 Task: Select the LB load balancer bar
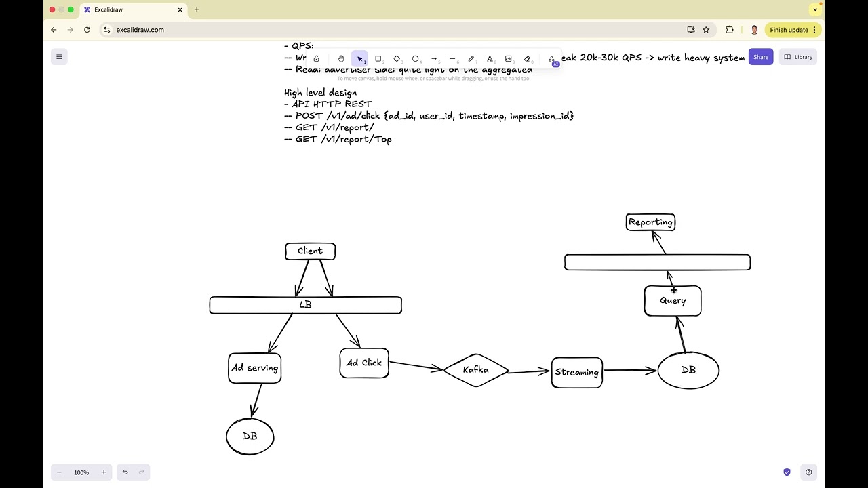305,305
